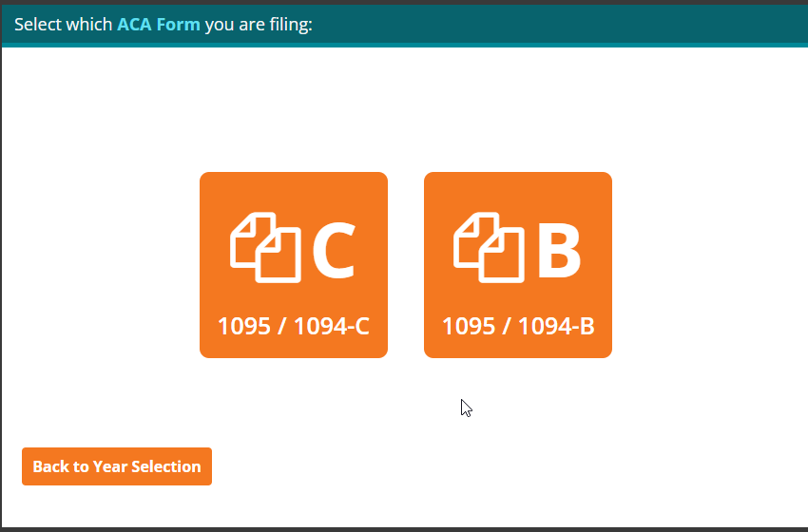This screenshot has width=808, height=532.
Task: Go back with Back to Year Selection
Action: tap(117, 466)
